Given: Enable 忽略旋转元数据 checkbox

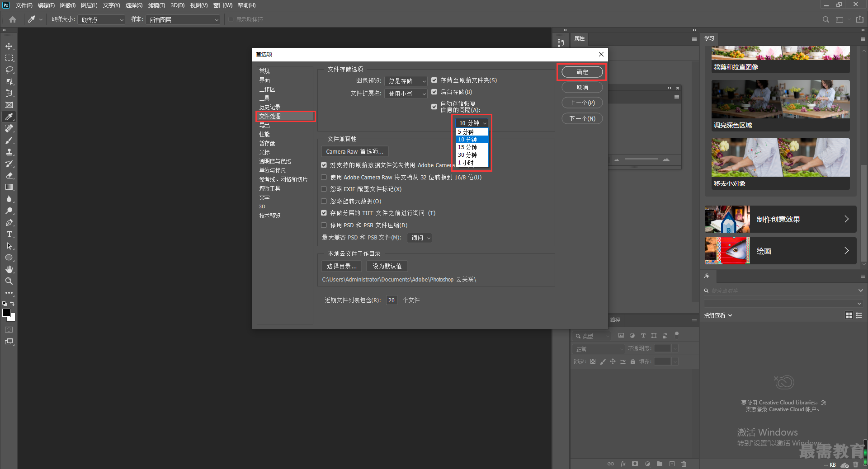Looking at the screenshot, I should click(324, 201).
